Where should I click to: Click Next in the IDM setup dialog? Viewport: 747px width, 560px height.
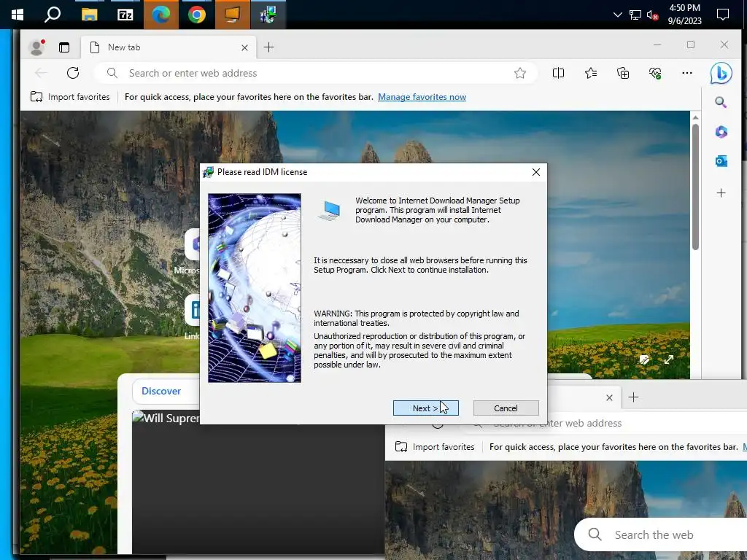click(x=425, y=408)
